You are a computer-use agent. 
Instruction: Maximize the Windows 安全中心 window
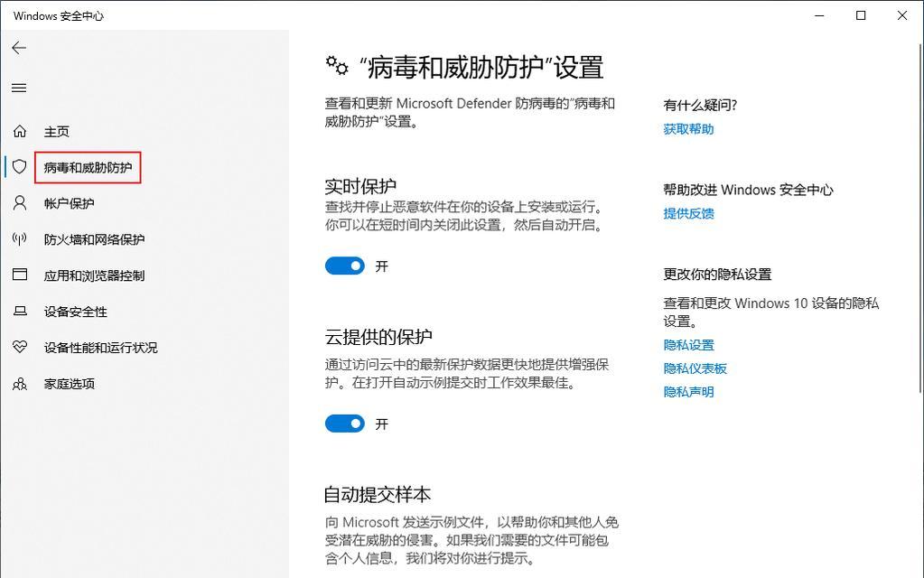(861, 15)
